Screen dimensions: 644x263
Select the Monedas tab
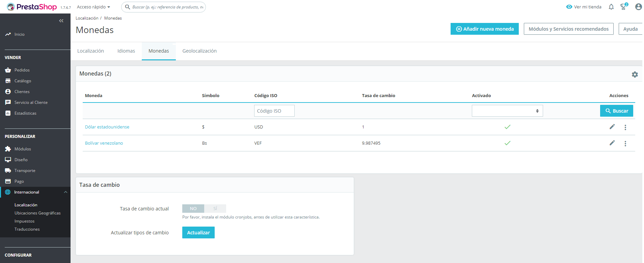[x=159, y=51]
